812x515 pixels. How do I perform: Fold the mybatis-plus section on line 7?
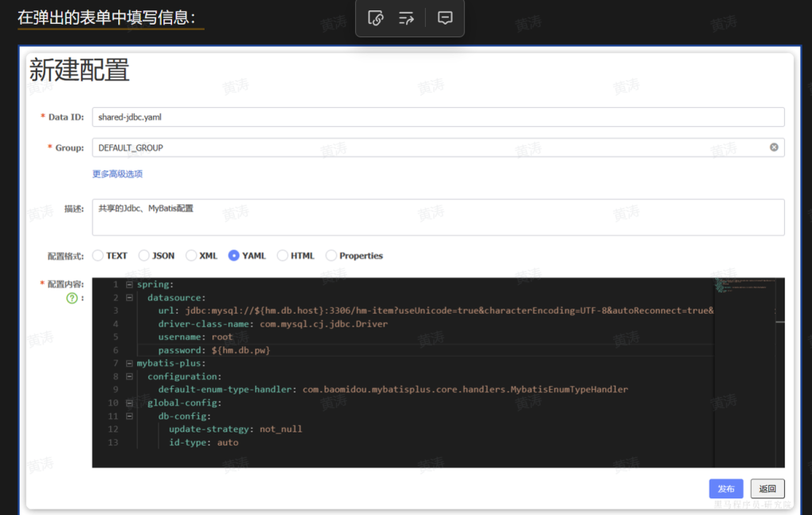click(x=129, y=364)
